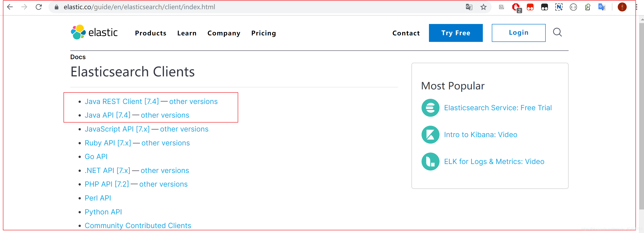Open the Company menu
This screenshot has height=233, width=644.
click(x=224, y=33)
